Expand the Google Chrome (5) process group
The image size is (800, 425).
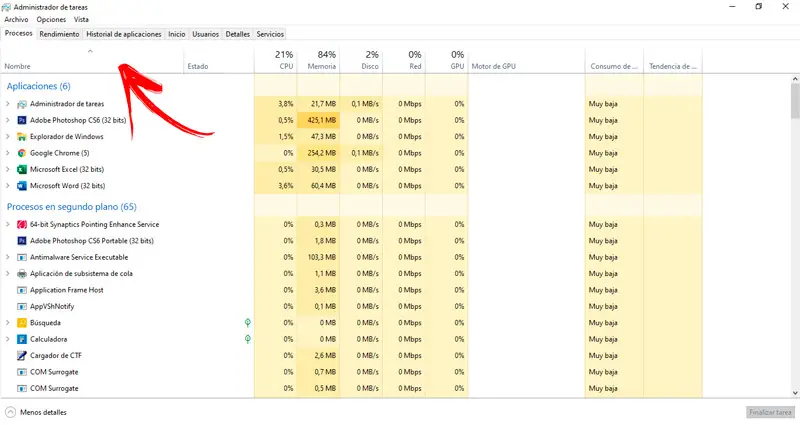8,153
